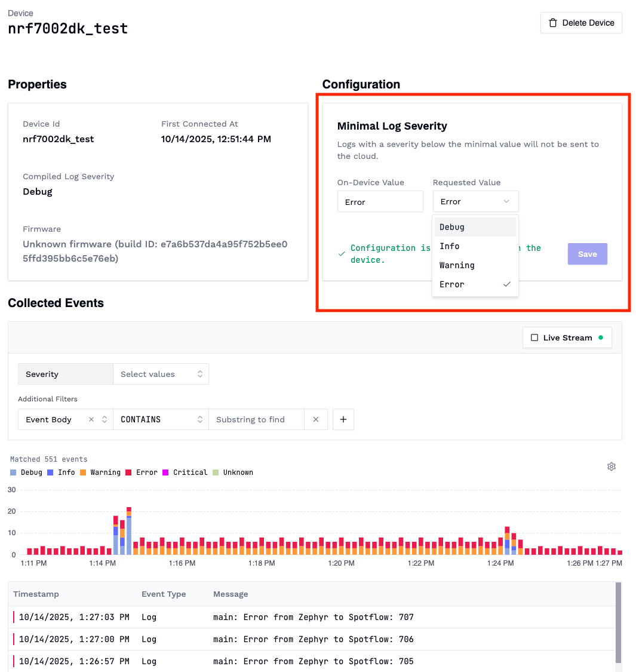Remove the Event Body filter row
Screen dimensions: 636x672
click(x=316, y=419)
